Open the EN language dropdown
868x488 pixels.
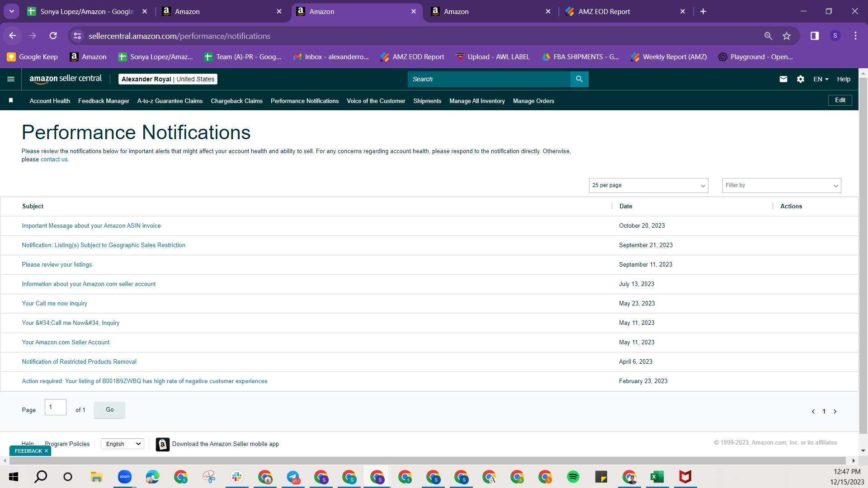pyautogui.click(x=821, y=79)
